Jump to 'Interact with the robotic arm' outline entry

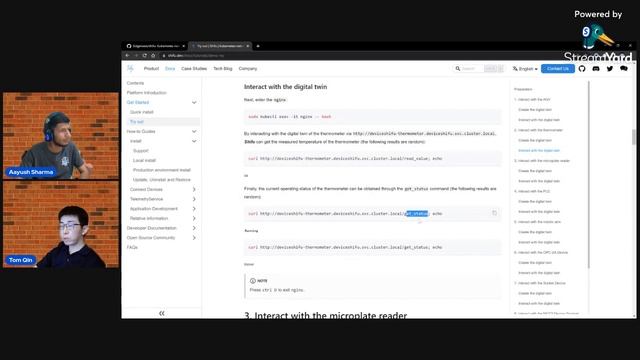(538, 222)
